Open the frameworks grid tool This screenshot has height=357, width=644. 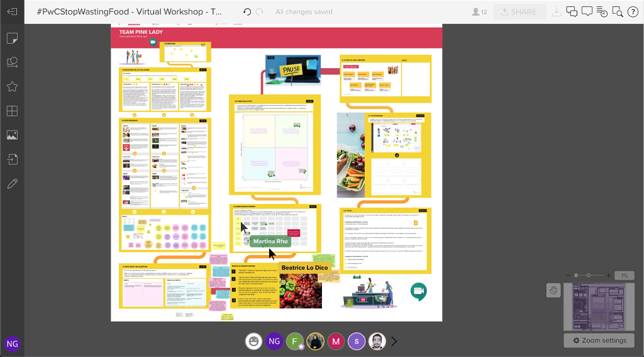12,111
